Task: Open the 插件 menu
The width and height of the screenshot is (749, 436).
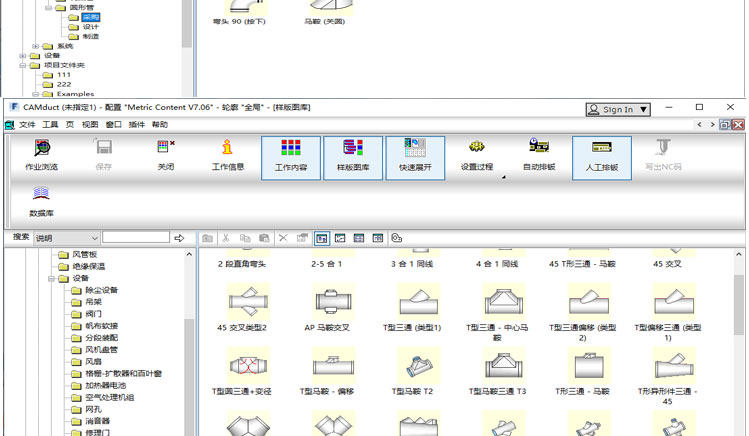Action: point(137,125)
